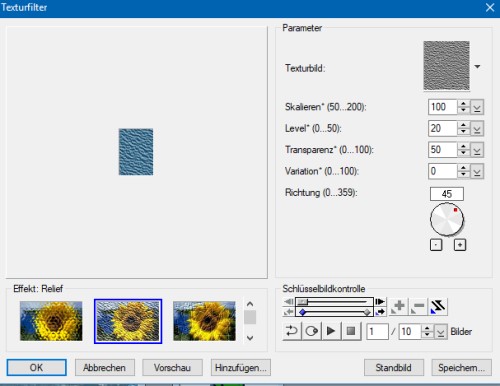Select the first Relief effect thumbnail

(x=51, y=321)
